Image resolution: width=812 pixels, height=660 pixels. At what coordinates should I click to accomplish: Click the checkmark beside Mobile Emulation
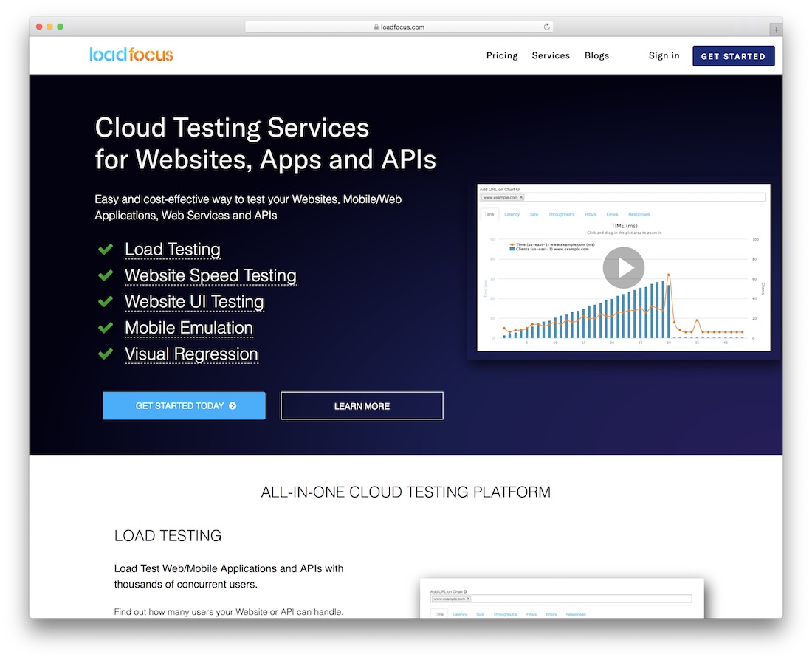coord(106,327)
